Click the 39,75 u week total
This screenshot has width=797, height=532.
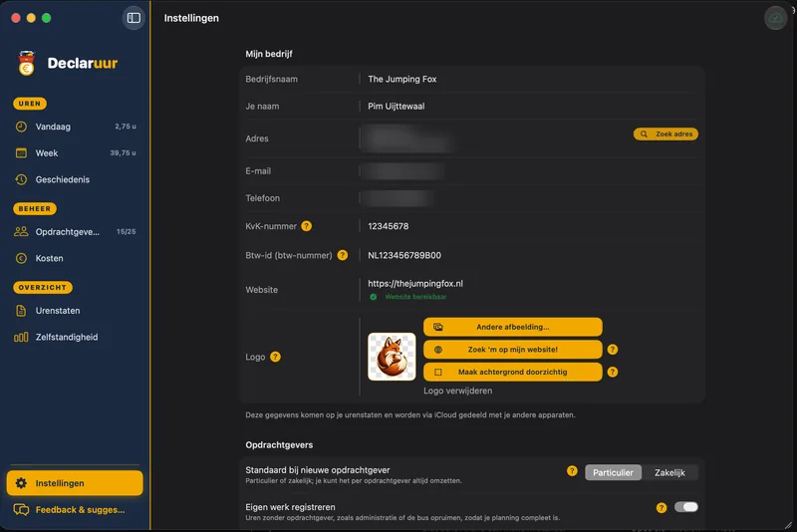[123, 153]
